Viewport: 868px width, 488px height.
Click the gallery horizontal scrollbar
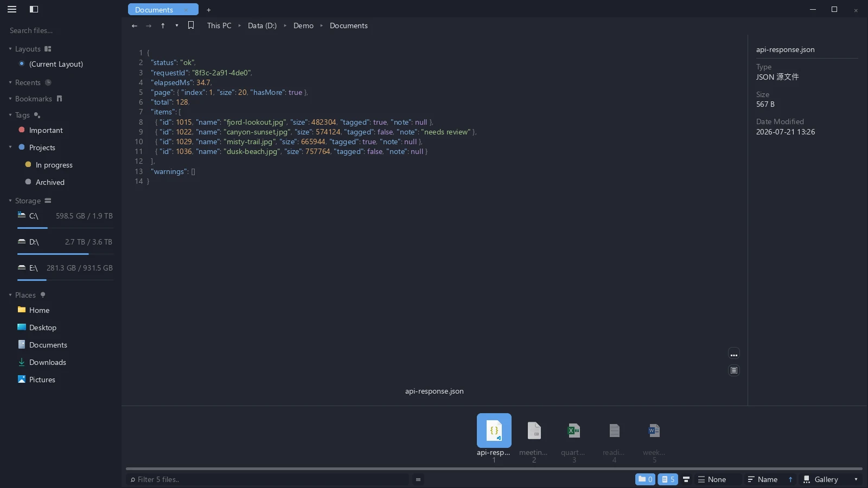coord(494,468)
